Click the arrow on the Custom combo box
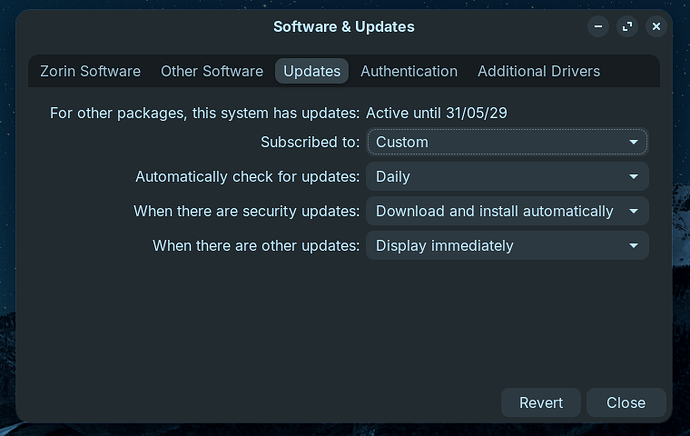The height and width of the screenshot is (436, 690). pyautogui.click(x=633, y=142)
